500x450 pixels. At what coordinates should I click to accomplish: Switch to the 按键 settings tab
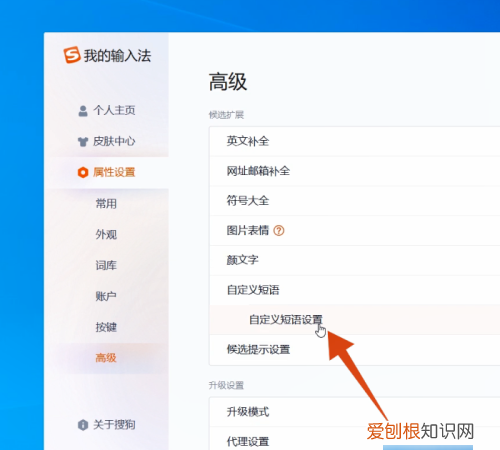click(106, 327)
